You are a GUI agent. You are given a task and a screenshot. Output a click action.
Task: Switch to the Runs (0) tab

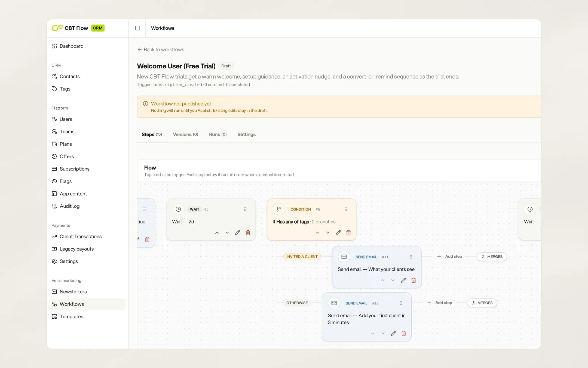point(218,134)
